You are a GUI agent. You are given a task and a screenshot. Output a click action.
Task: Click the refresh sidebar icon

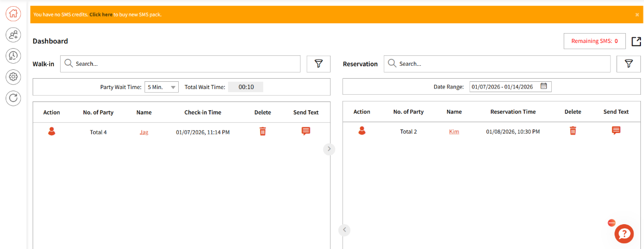13,98
